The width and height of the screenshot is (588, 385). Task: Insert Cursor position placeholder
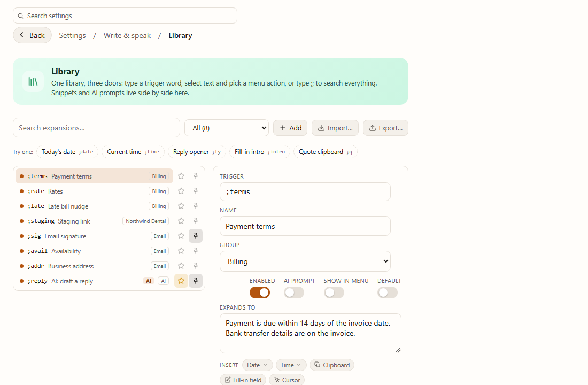click(287, 380)
